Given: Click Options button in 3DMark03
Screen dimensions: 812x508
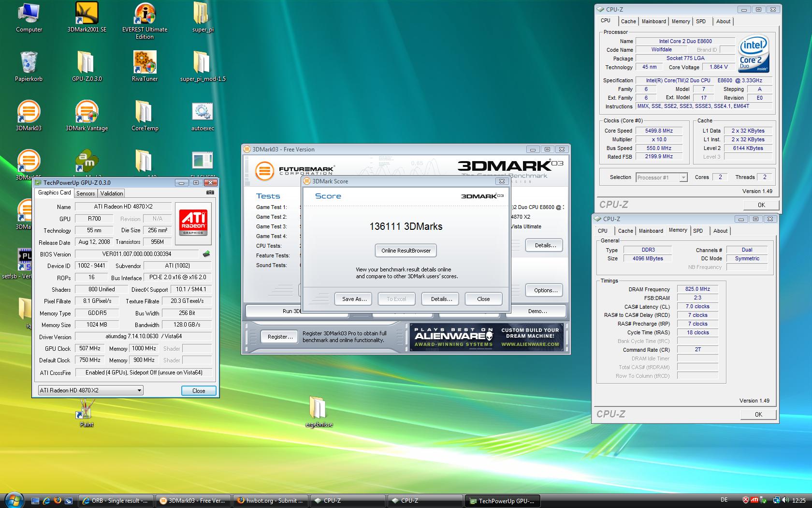Looking at the screenshot, I should point(545,290).
